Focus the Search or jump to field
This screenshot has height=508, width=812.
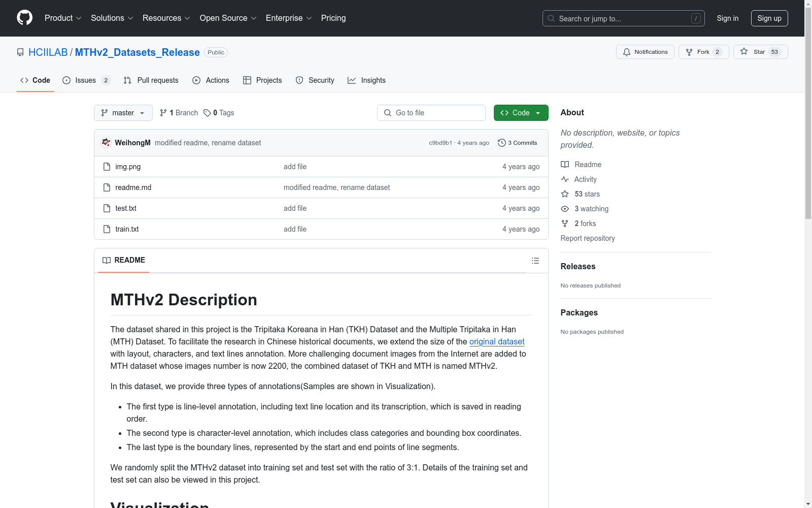[624, 18]
